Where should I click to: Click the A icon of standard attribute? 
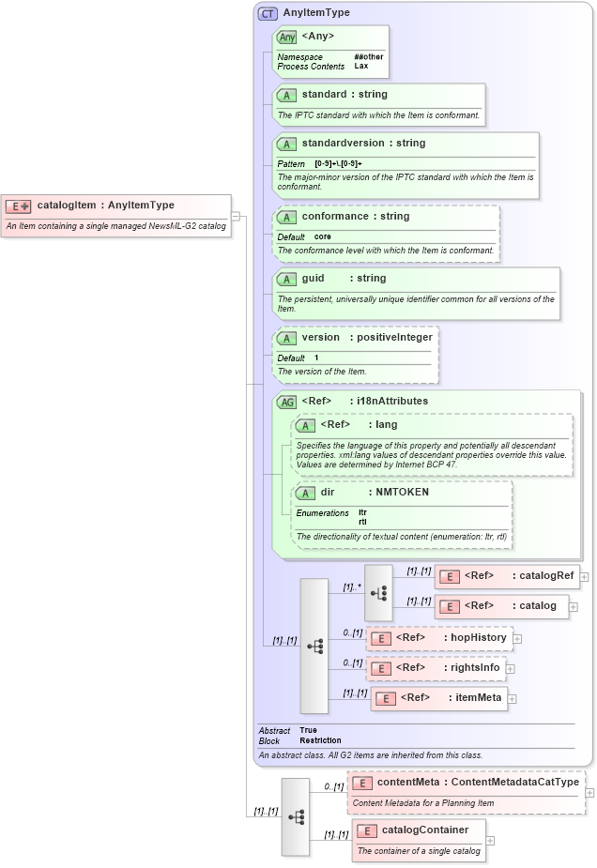287,95
